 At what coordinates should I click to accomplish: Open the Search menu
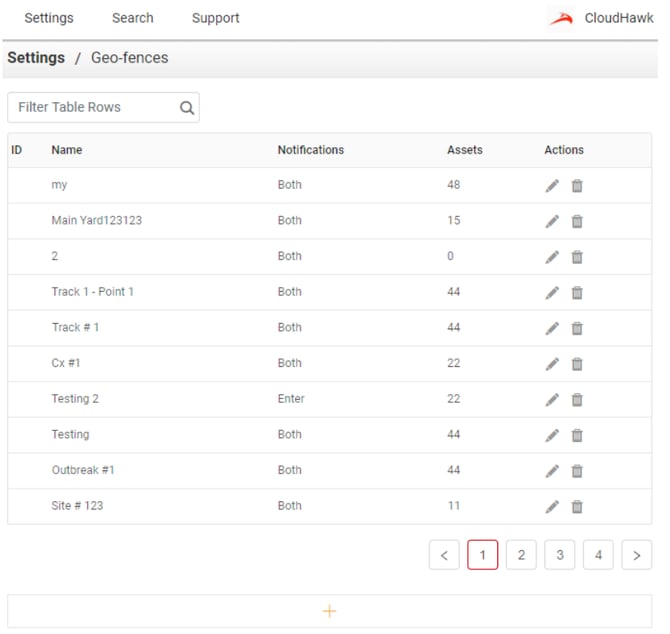[133, 18]
